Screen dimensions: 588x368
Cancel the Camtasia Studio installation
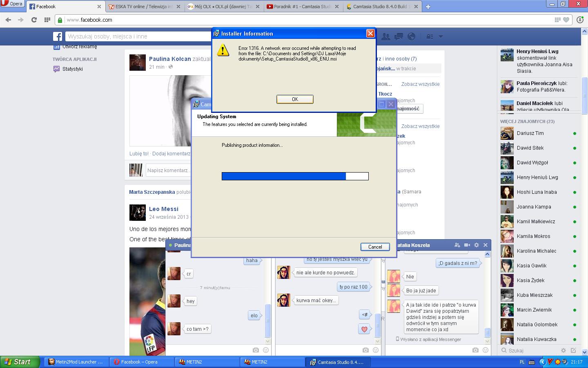pos(375,247)
